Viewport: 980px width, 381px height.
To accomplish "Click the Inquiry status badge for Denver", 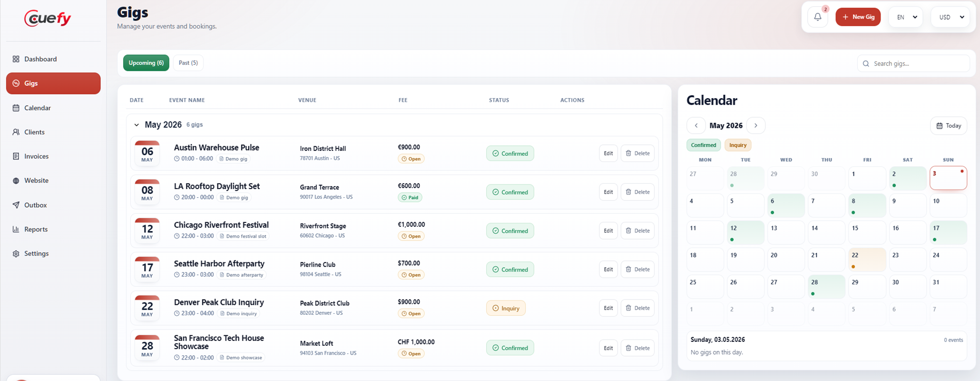I will click(506, 308).
